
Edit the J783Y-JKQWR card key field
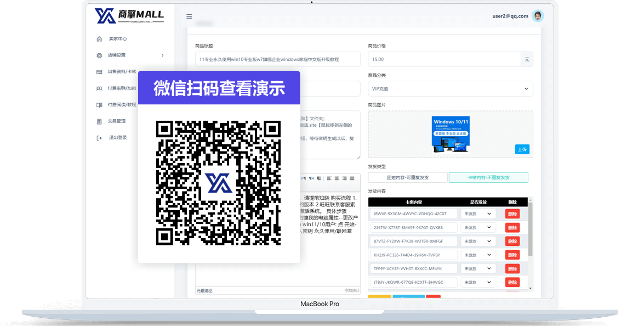[x=414, y=283]
